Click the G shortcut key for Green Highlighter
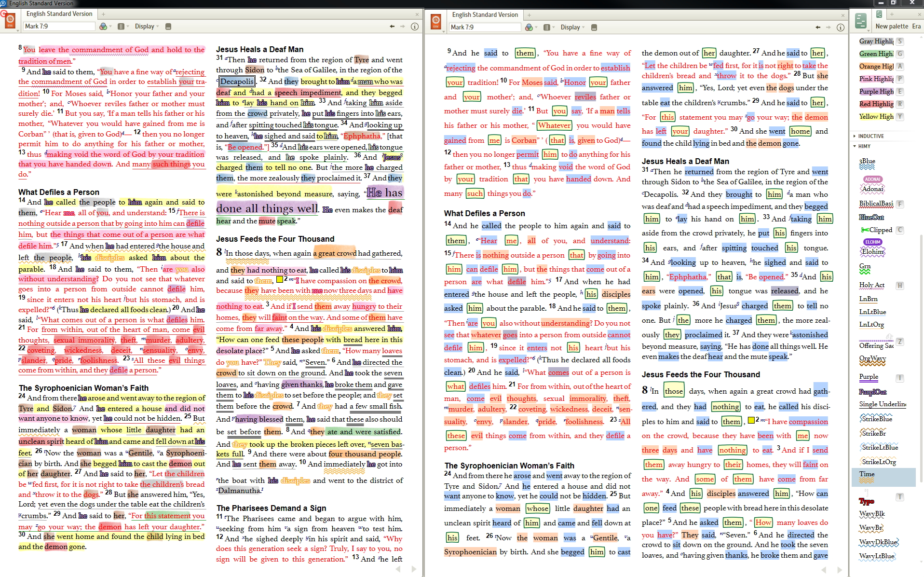 click(900, 54)
